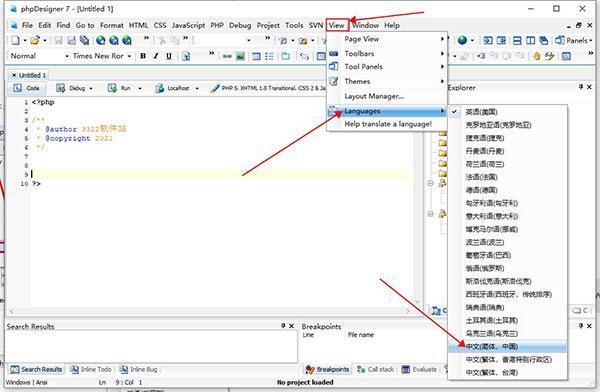The height and width of the screenshot is (392, 600).
Task: Click the cascade windows icon
Action: [x=543, y=40]
